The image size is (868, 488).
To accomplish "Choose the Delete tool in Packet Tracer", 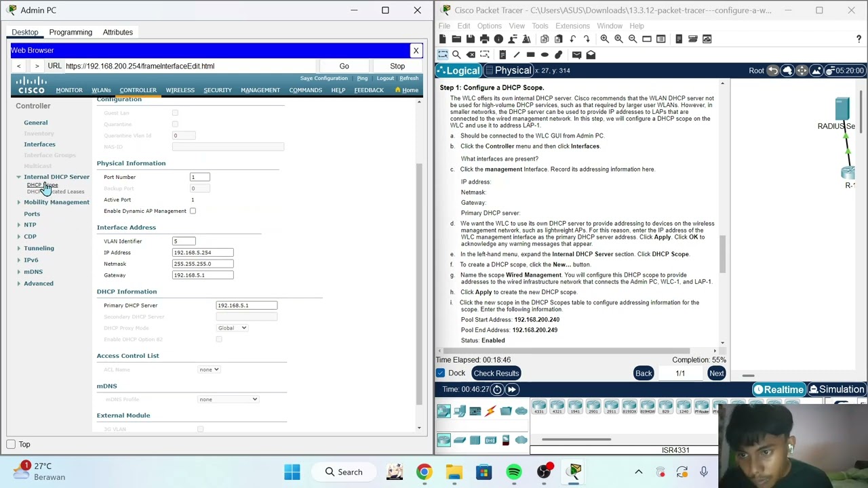I will 471,55.
